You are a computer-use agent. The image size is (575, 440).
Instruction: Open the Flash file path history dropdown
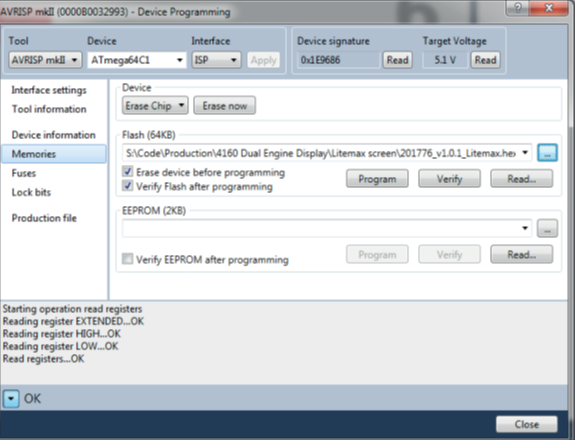(x=525, y=153)
